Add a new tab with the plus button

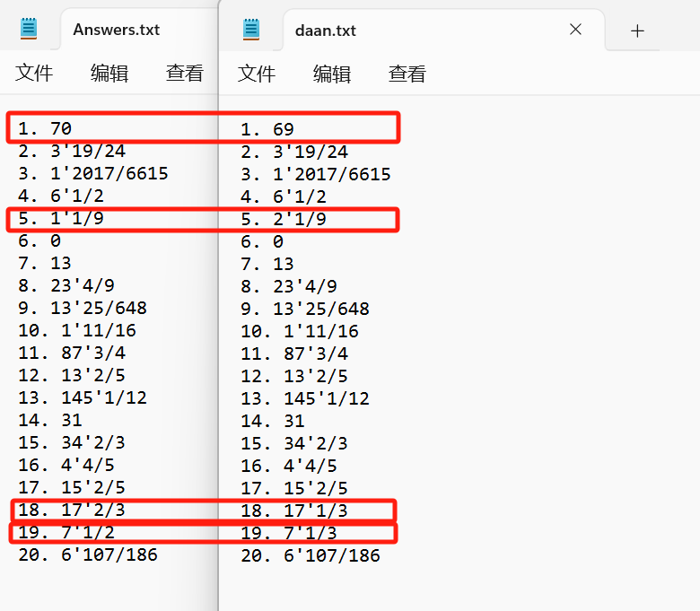[x=637, y=31]
